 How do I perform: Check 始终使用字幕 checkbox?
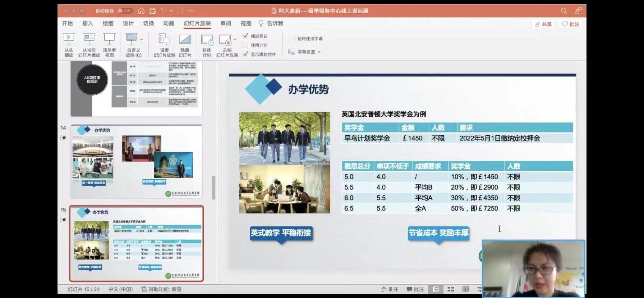[292, 39]
